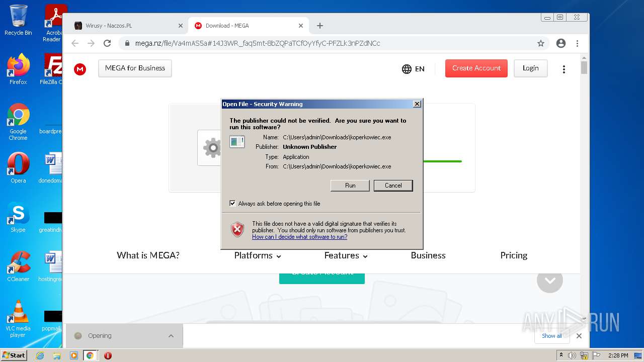
Task: Click the gear file icon on MEGA page
Action: coord(212,148)
